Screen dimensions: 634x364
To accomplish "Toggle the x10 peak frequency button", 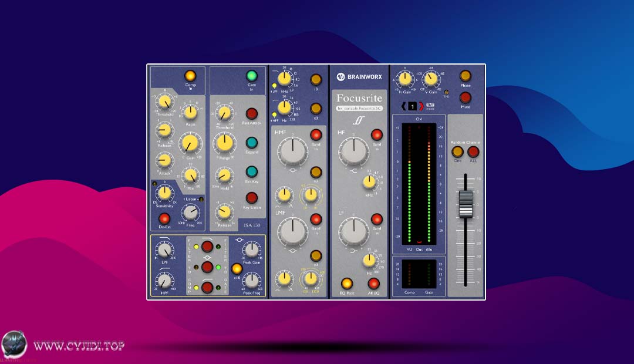I will pyautogui.click(x=237, y=268).
